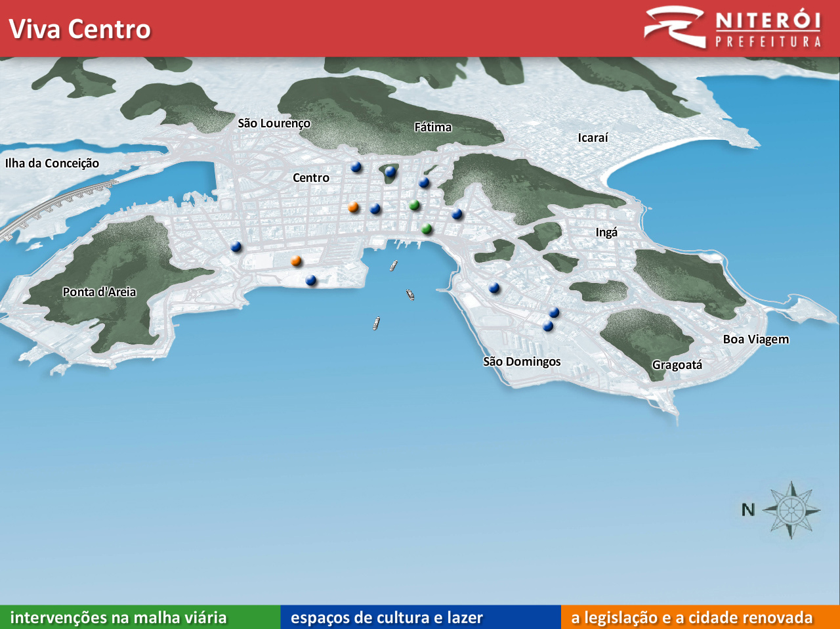This screenshot has height=629, width=840.
Task: Click blue marker at the port's water edge
Action: click(311, 280)
